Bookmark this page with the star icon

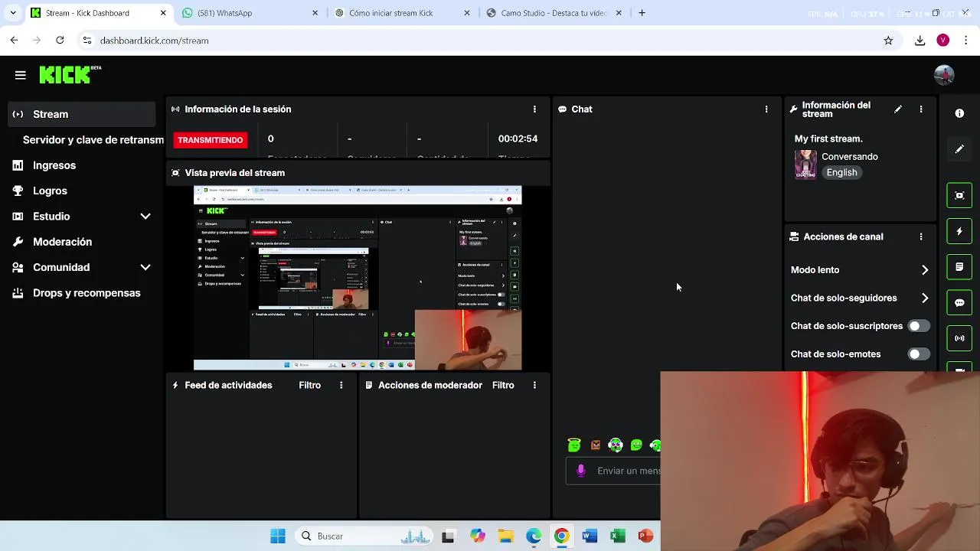click(x=888, y=41)
